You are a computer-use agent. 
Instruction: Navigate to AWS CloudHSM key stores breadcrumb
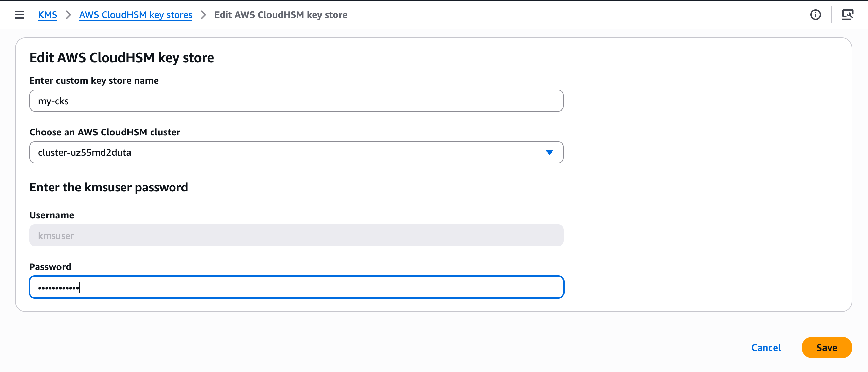pyautogui.click(x=136, y=15)
